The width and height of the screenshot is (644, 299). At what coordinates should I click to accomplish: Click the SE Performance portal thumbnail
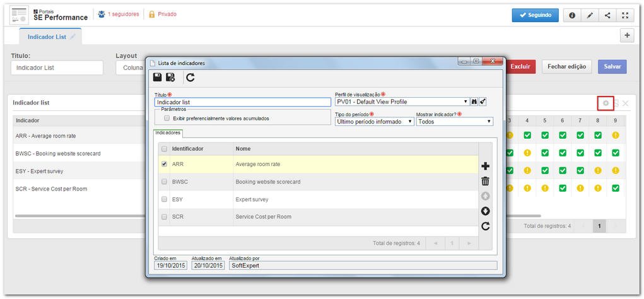[19, 15]
